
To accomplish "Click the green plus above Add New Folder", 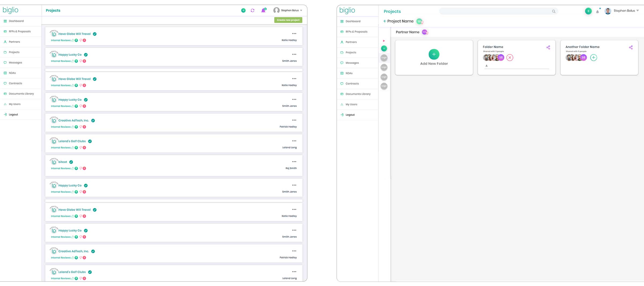I will click(x=434, y=54).
